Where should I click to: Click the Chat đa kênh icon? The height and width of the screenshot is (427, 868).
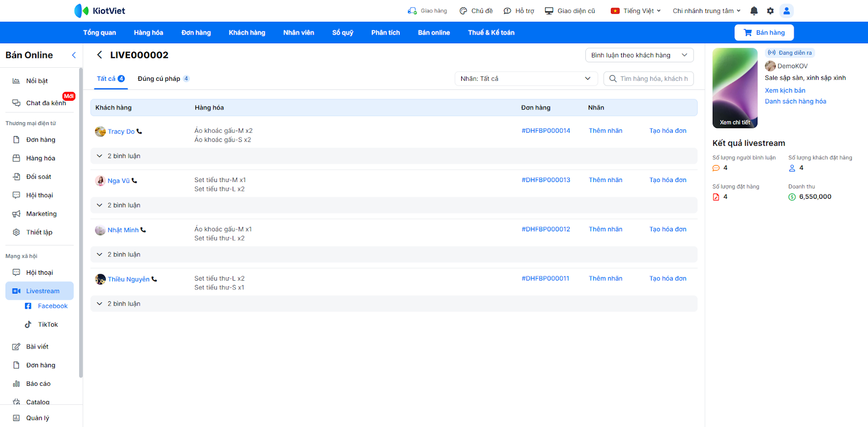coord(16,103)
